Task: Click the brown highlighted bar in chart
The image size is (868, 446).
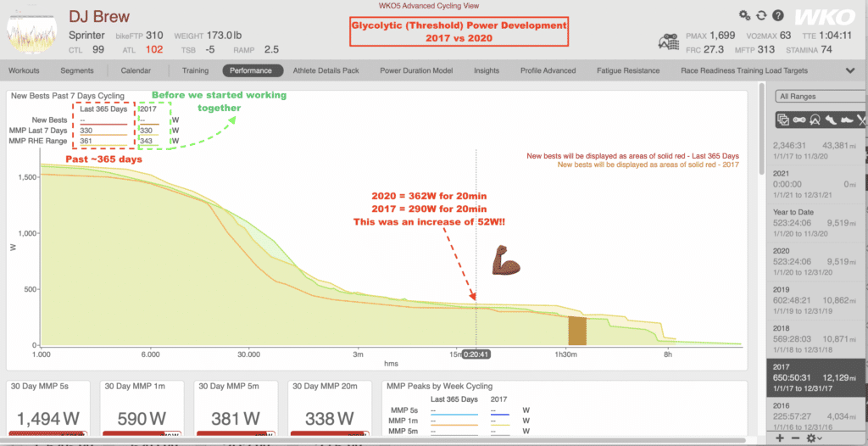Action: pos(576,330)
